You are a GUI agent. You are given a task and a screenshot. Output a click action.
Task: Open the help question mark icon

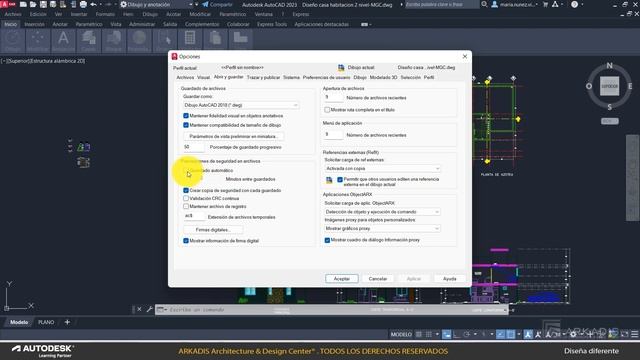click(x=574, y=4)
